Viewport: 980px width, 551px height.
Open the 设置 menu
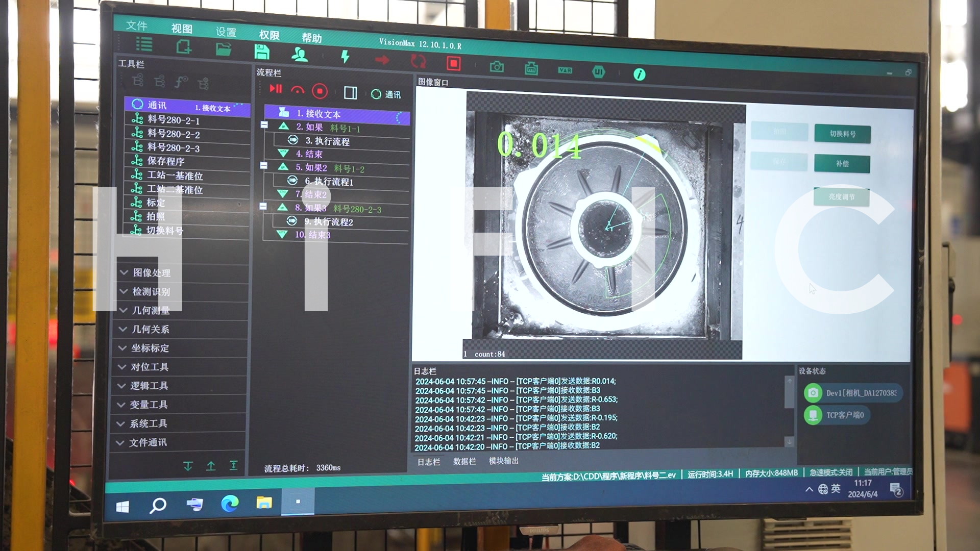tap(226, 32)
